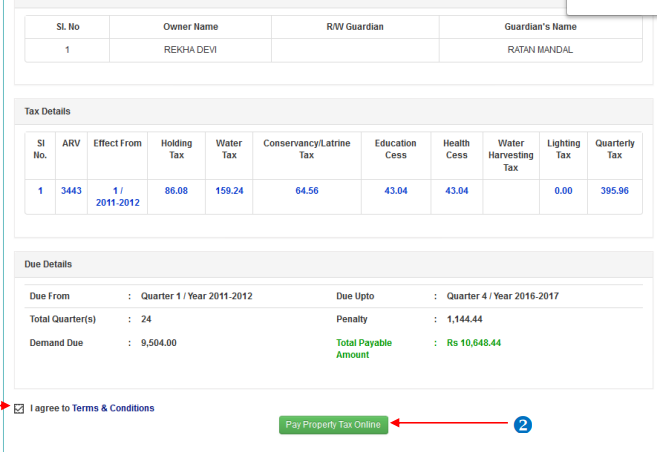Click the Water Harvesting Tax column header
The width and height of the screenshot is (657, 452).
tap(510, 155)
